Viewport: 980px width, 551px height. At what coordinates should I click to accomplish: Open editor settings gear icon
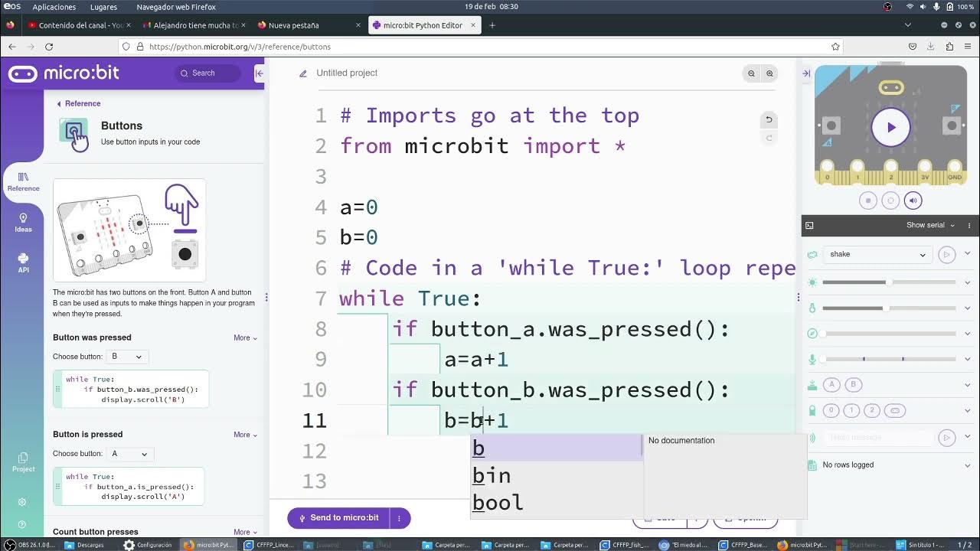click(22, 502)
